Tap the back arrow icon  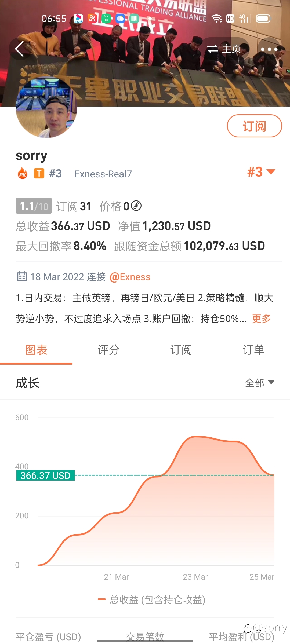pos(20,49)
